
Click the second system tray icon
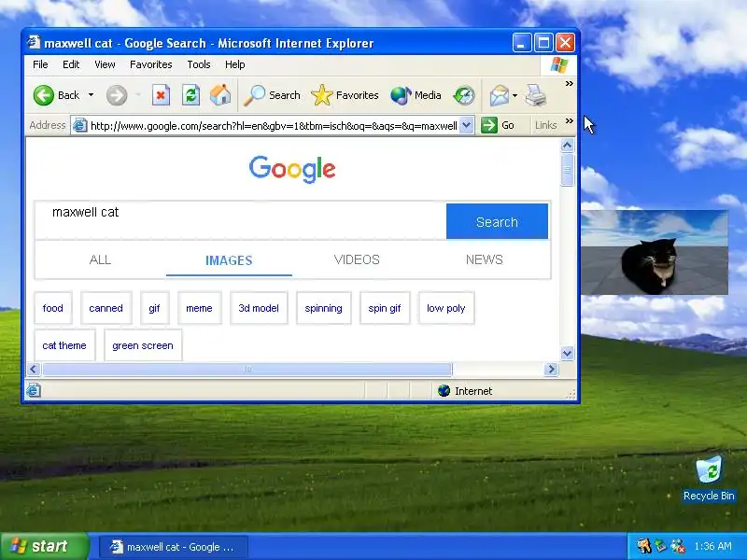661,546
